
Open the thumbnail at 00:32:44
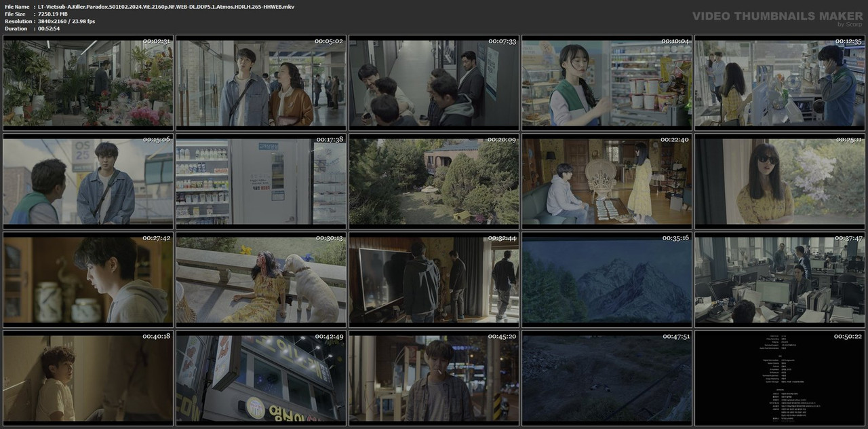pos(434,279)
